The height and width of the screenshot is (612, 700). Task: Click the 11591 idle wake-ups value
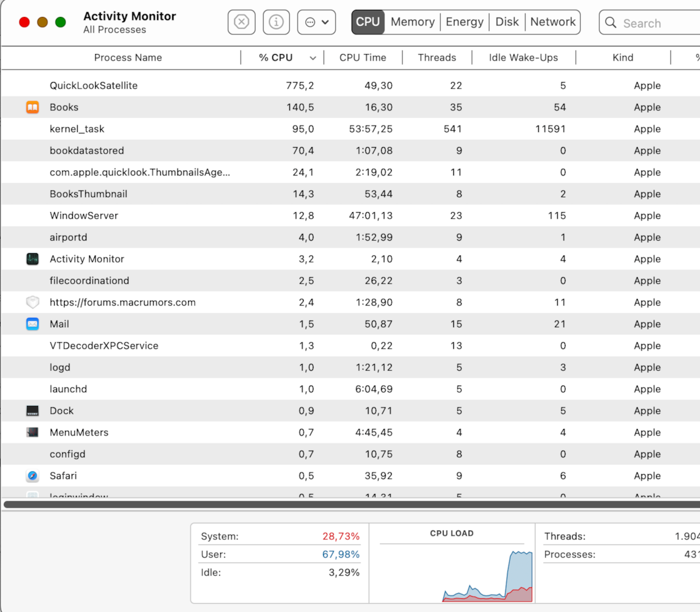click(550, 129)
